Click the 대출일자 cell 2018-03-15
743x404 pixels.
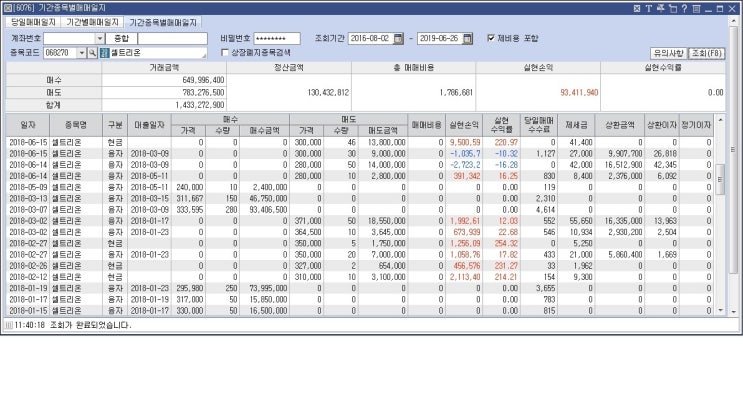point(149,198)
